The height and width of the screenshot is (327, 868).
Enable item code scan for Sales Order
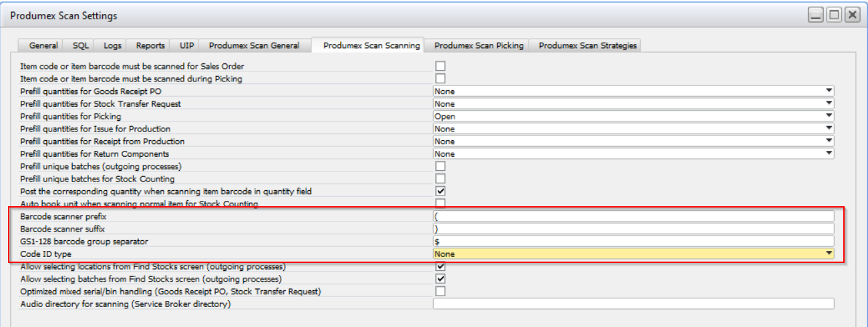click(440, 66)
